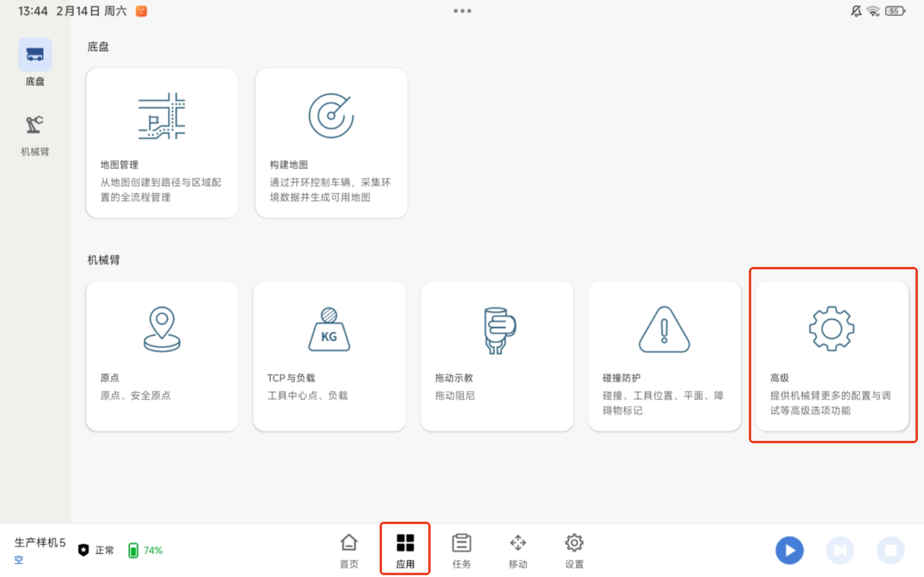Viewport: 924px width, 577px height.
Task: Switch to the 应用 apps tab
Action: [x=405, y=550]
